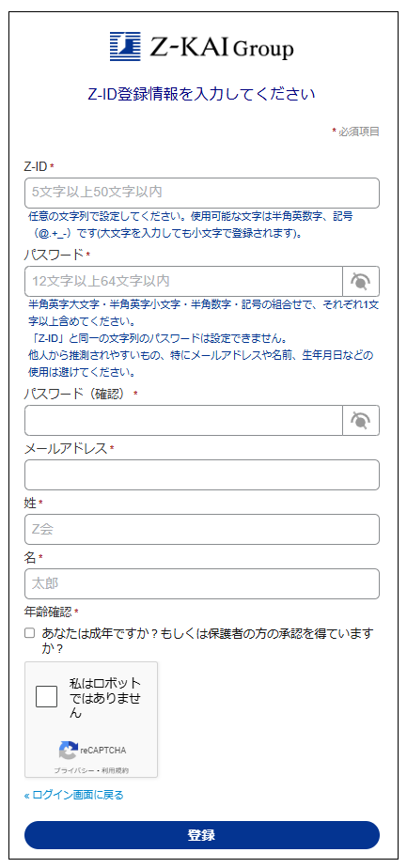The width and height of the screenshot is (407, 868).
Task: Check the 年齢確認 age confirmation checkbox
Action: [x=30, y=633]
